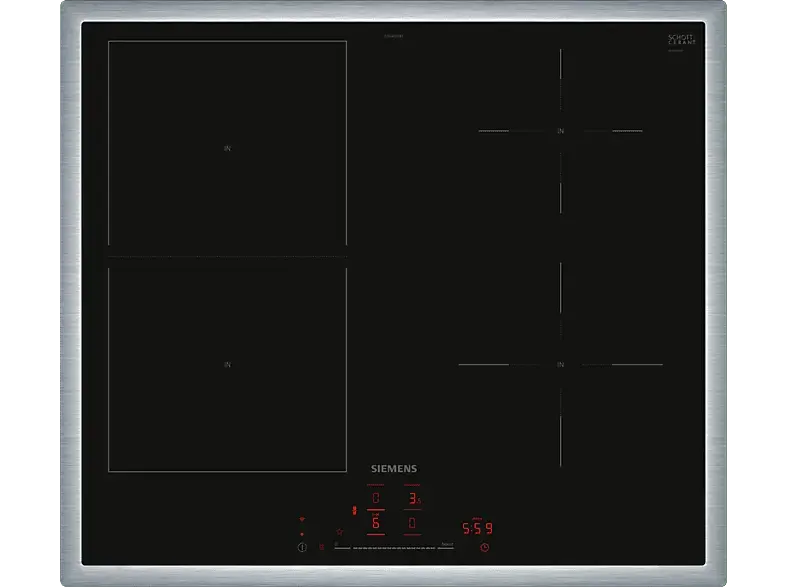Image resolution: width=786 pixels, height=587 pixels.
Task: Click the SIEMENS logo on the hob
Action: click(393, 468)
